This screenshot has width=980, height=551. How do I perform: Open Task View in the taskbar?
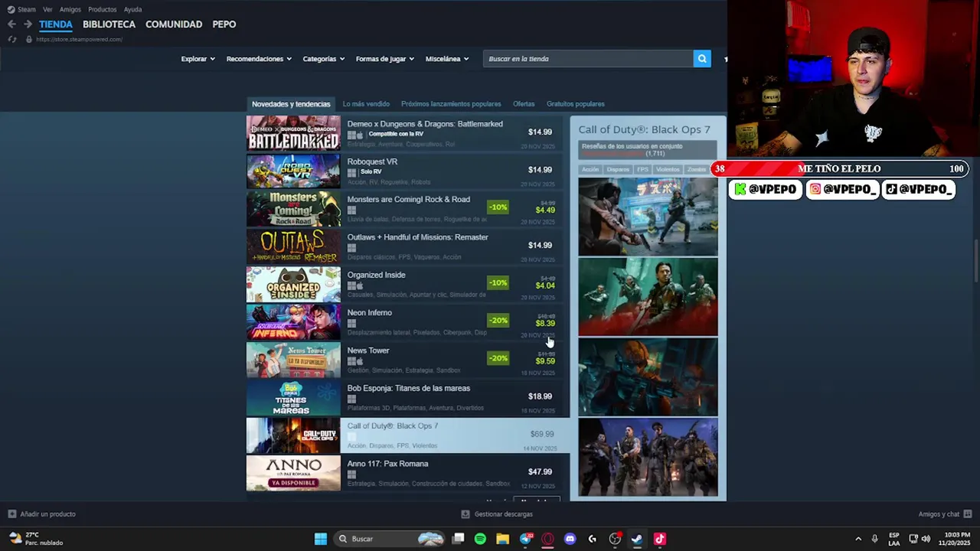pyautogui.click(x=458, y=539)
